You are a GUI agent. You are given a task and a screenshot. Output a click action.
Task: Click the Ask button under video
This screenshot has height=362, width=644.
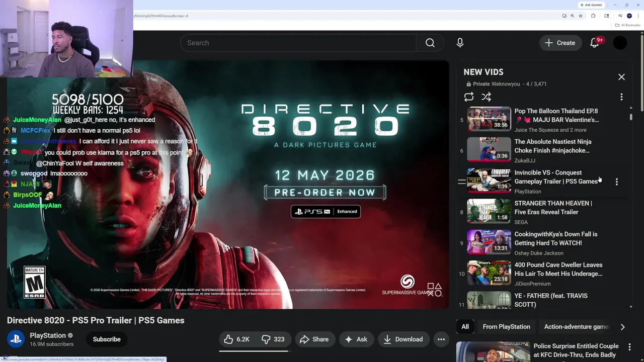[356, 339]
